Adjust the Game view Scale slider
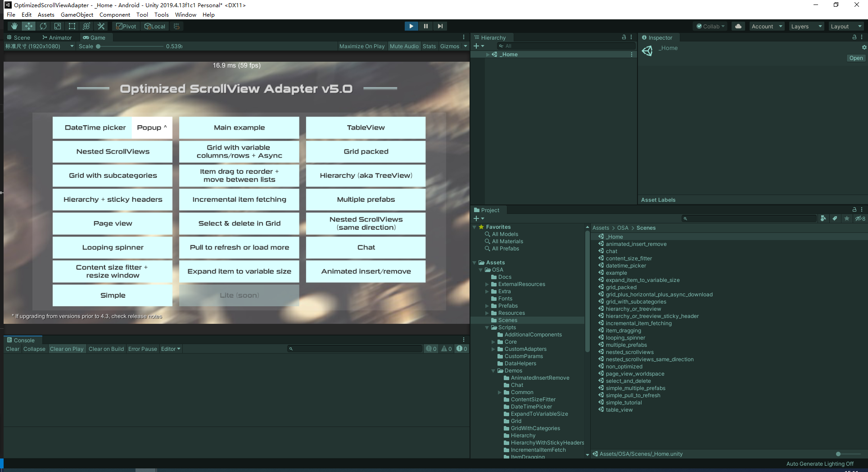868x472 pixels. (x=130, y=46)
